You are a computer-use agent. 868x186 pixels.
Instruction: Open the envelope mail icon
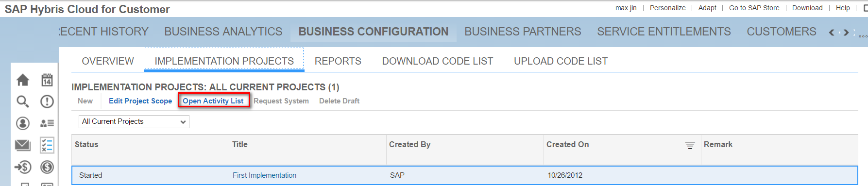[x=23, y=145]
